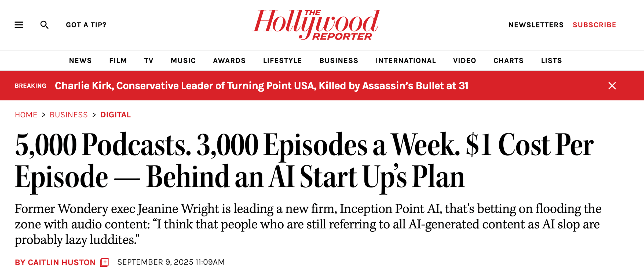Expand author info plus icon
This screenshot has width=644, height=278.
tap(104, 262)
